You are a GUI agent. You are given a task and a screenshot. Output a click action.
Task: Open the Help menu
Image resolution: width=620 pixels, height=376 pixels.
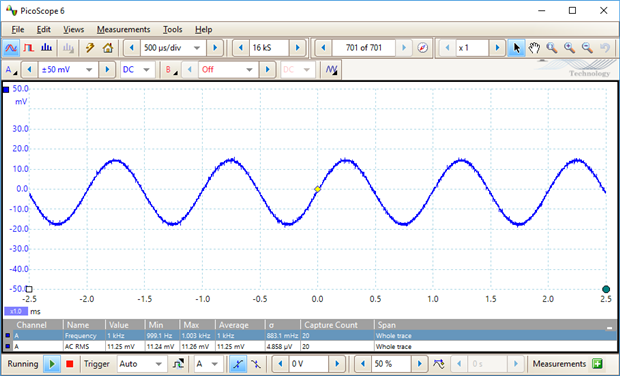coord(203,30)
